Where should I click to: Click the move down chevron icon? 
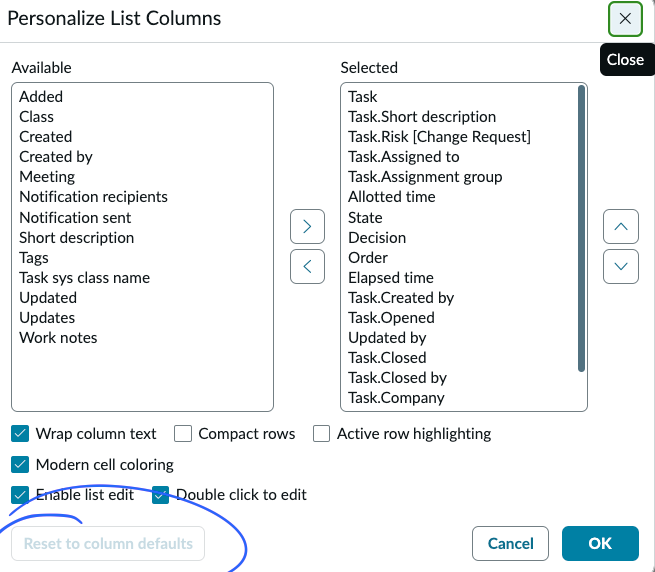click(x=621, y=266)
